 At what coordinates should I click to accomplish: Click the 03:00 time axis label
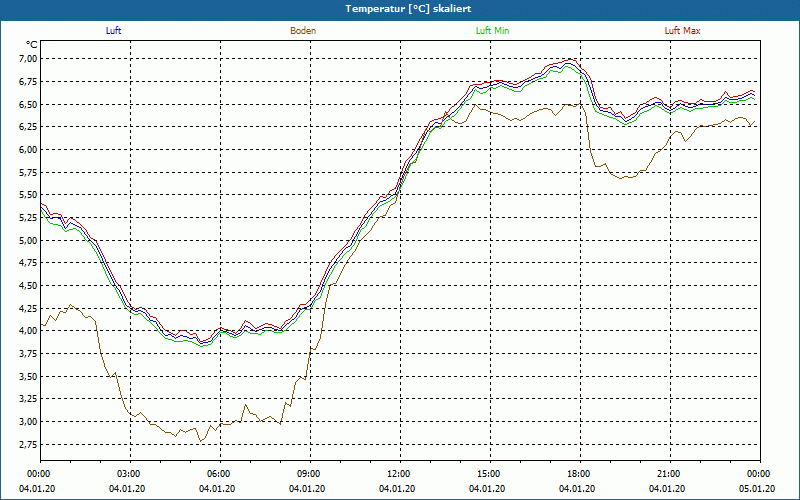pos(127,474)
